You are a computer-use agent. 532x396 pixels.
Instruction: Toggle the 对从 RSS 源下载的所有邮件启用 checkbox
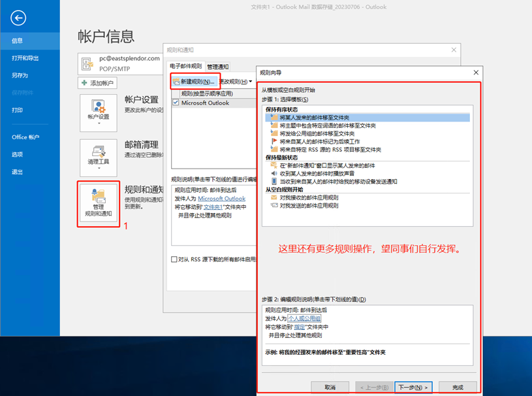coord(174,259)
